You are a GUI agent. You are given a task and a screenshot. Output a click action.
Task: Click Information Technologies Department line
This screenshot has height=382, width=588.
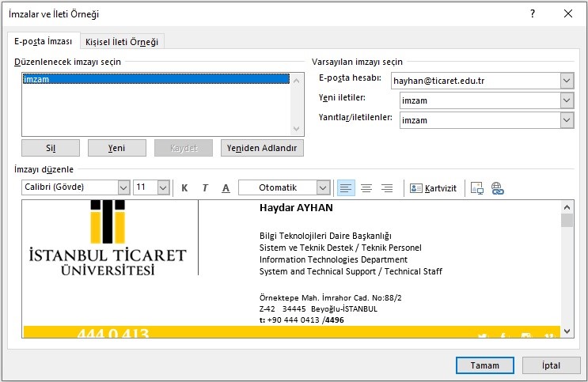(333, 259)
